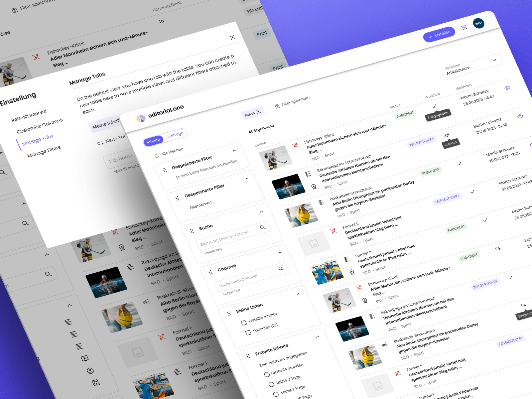The image size is (532, 399).
Task: Select the Letzte 24 Stunden radio button
Action: point(267,374)
